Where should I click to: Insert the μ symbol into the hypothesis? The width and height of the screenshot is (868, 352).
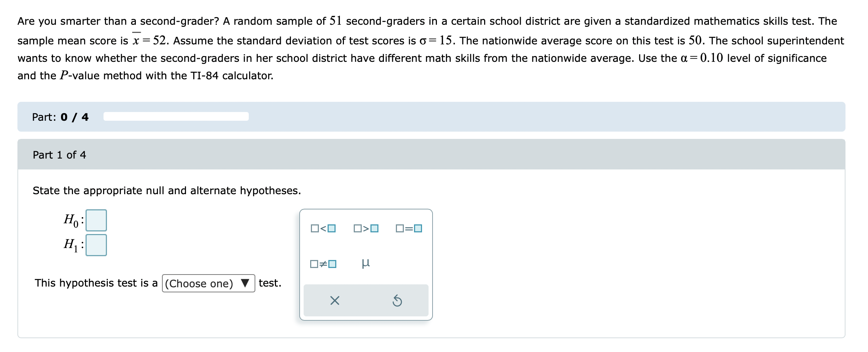[366, 264]
